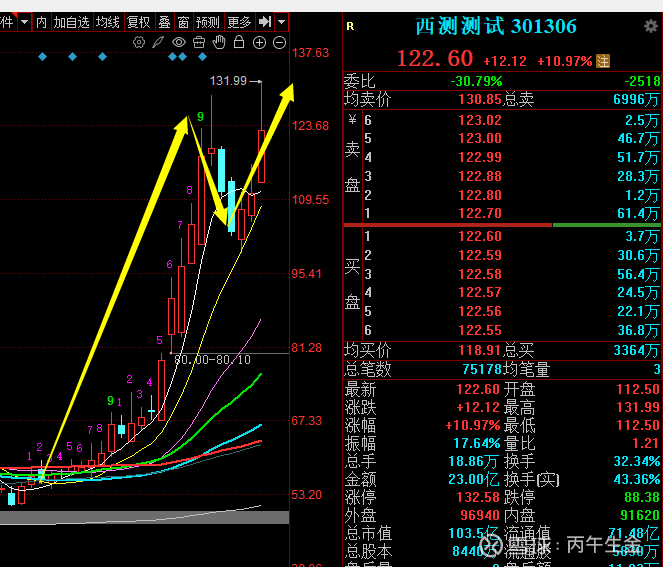Click the 137.63 price axis label

coord(310,52)
